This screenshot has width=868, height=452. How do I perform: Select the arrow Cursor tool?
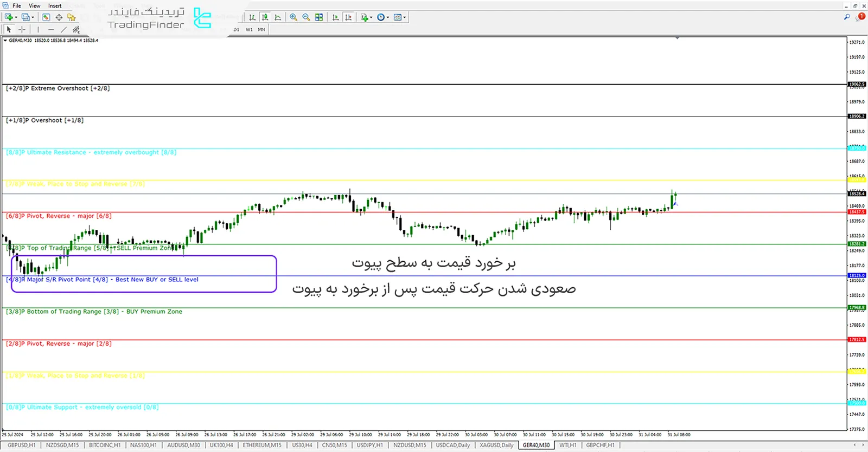[9, 29]
